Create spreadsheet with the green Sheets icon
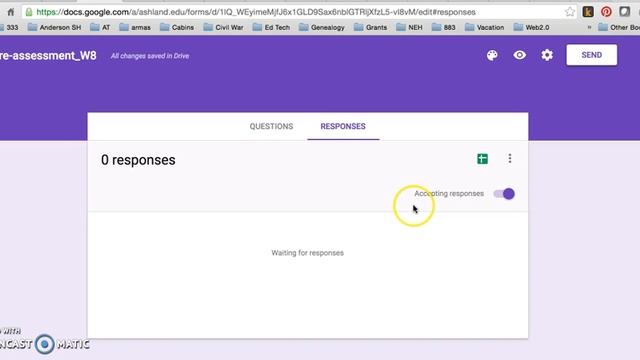This screenshot has height=360, width=640. click(x=482, y=159)
